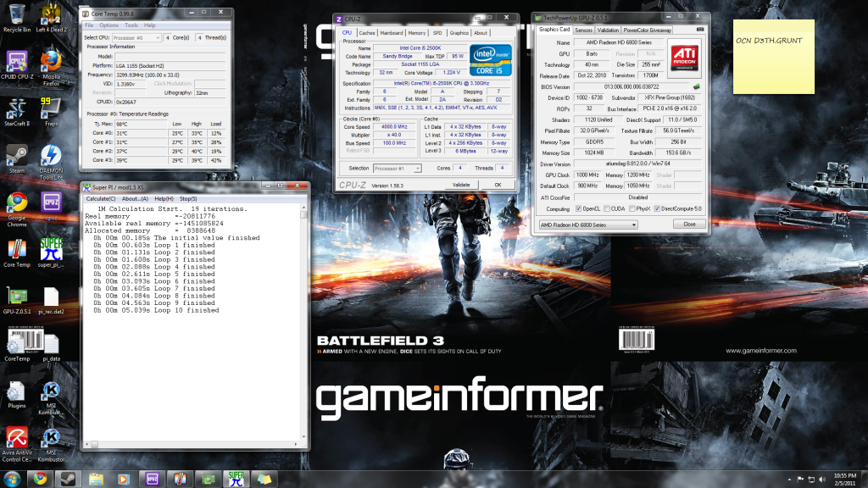Open the Select CPU dropdown in Core Temp

(136, 37)
